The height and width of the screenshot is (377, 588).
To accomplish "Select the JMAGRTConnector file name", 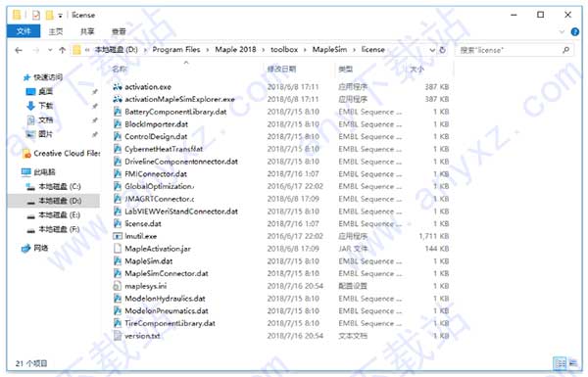I will coord(160,199).
